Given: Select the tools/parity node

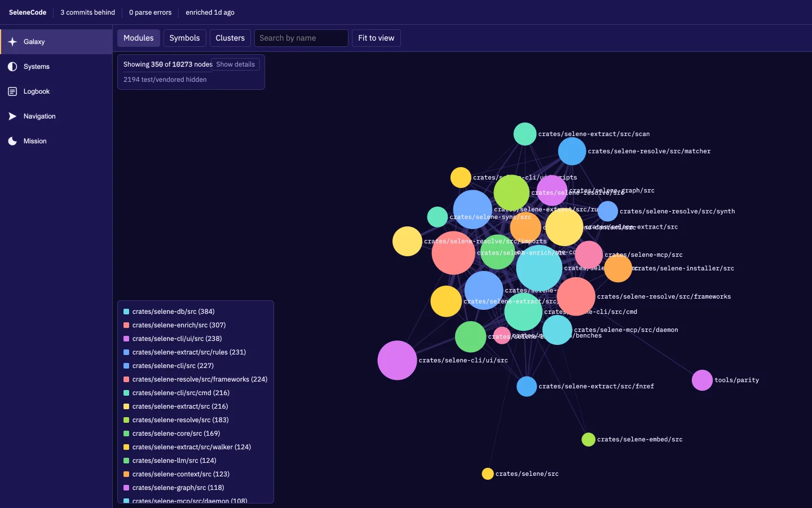Looking at the screenshot, I should click(702, 380).
